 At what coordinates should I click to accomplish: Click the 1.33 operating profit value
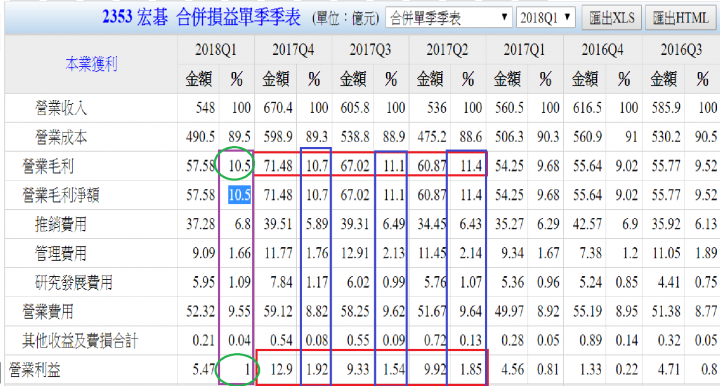(x=591, y=369)
